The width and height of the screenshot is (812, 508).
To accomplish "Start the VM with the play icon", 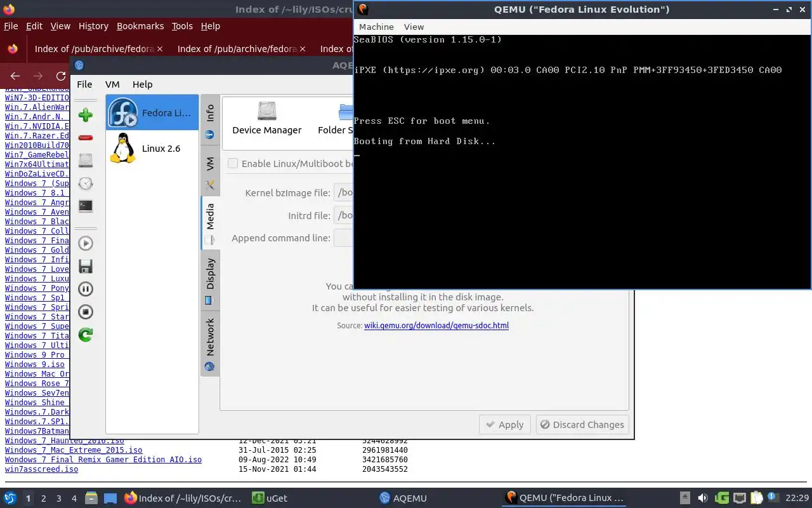I will click(x=86, y=243).
